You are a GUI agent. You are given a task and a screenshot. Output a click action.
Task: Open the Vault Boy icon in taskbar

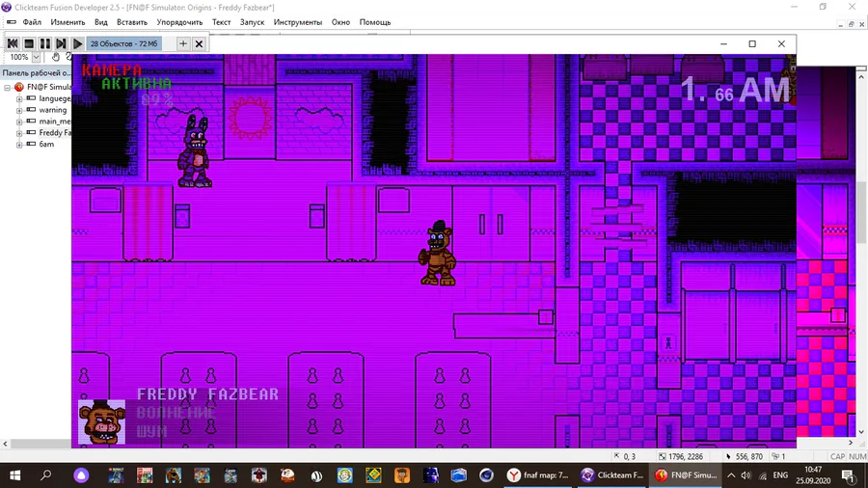345,475
